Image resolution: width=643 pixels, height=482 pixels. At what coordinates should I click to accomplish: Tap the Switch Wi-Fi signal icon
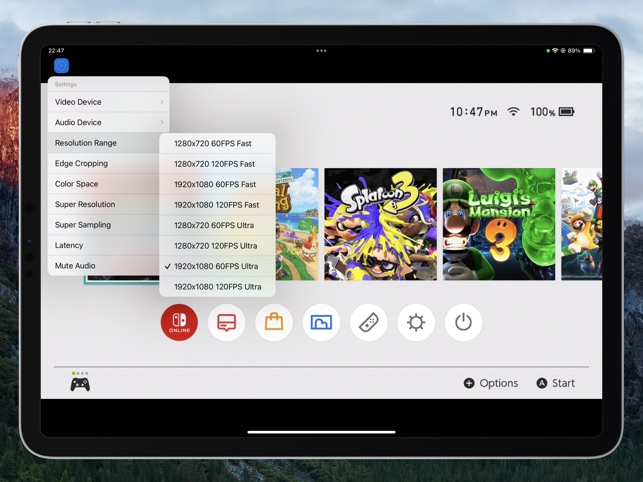point(513,112)
